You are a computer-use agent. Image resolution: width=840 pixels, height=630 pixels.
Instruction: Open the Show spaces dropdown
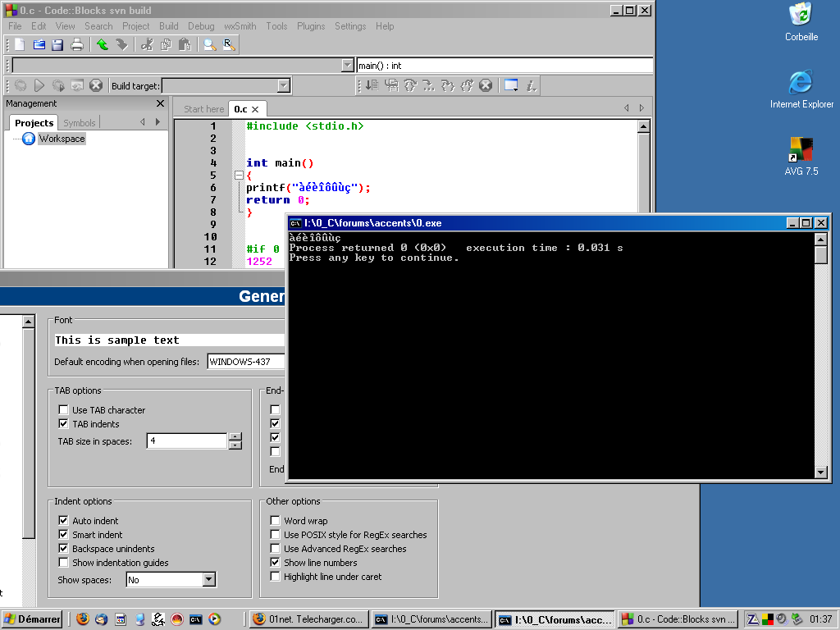point(208,579)
